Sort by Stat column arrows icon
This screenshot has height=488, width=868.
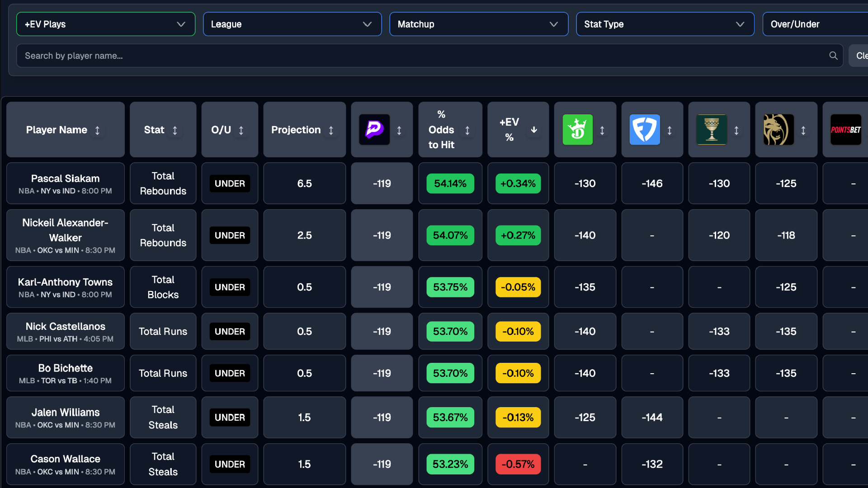[175, 130]
